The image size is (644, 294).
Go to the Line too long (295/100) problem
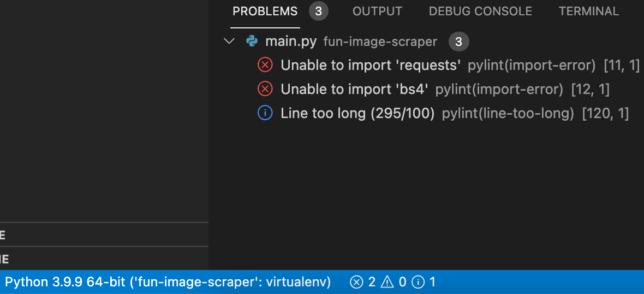tap(357, 113)
